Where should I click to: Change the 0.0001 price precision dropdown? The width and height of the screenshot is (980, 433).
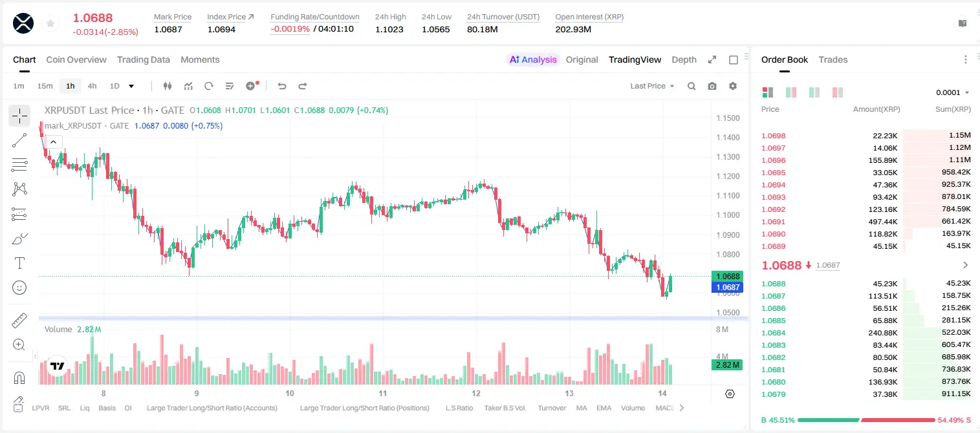[953, 92]
